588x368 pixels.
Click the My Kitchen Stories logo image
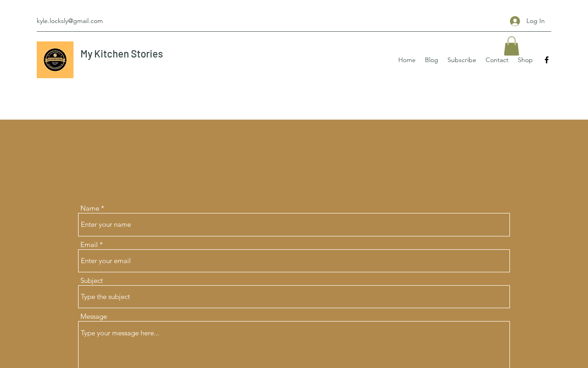click(x=55, y=60)
